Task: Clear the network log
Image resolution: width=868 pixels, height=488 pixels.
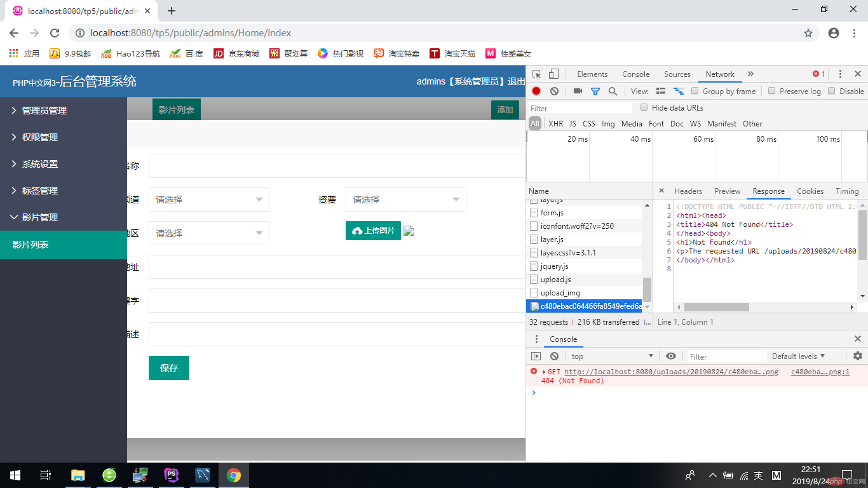Action: [554, 91]
